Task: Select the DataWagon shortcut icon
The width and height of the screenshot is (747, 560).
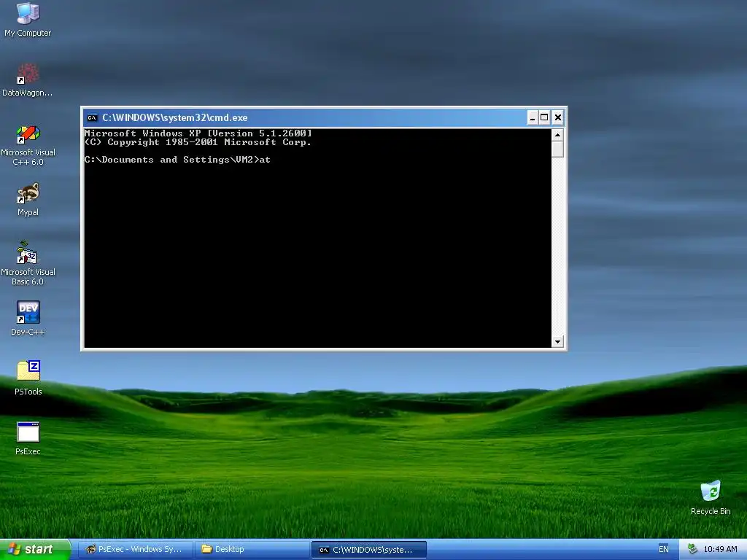Action: pos(28,80)
